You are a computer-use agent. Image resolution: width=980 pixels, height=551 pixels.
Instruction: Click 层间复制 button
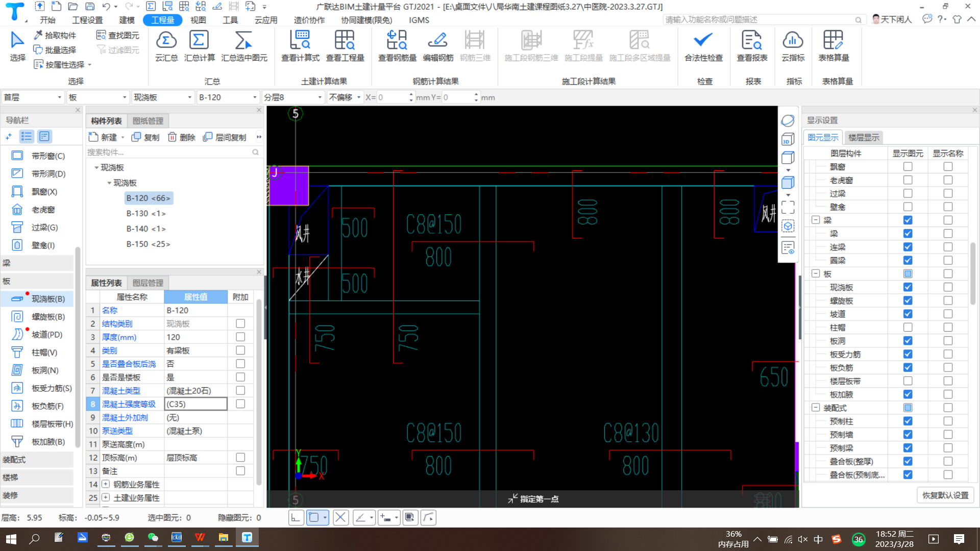(x=225, y=137)
